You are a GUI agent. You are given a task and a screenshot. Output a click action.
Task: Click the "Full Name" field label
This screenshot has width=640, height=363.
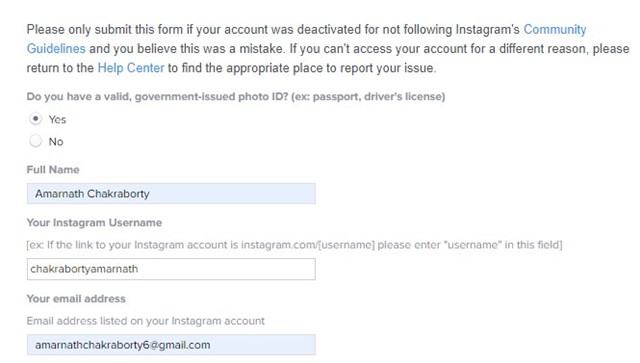(53, 169)
